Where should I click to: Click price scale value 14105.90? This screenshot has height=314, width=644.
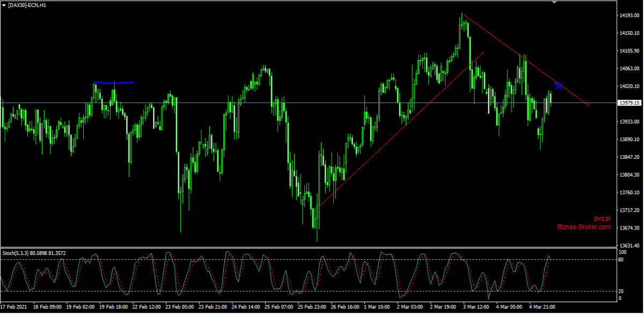630,51
